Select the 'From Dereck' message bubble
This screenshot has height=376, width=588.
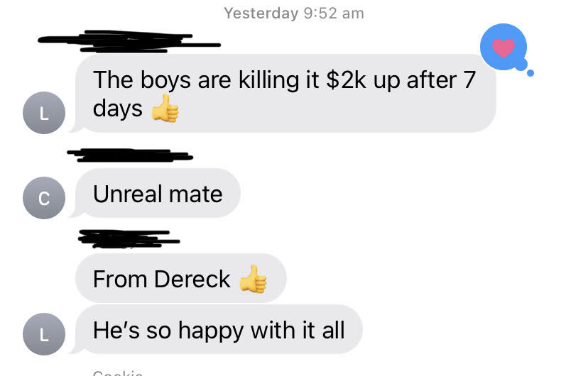pyautogui.click(x=181, y=278)
